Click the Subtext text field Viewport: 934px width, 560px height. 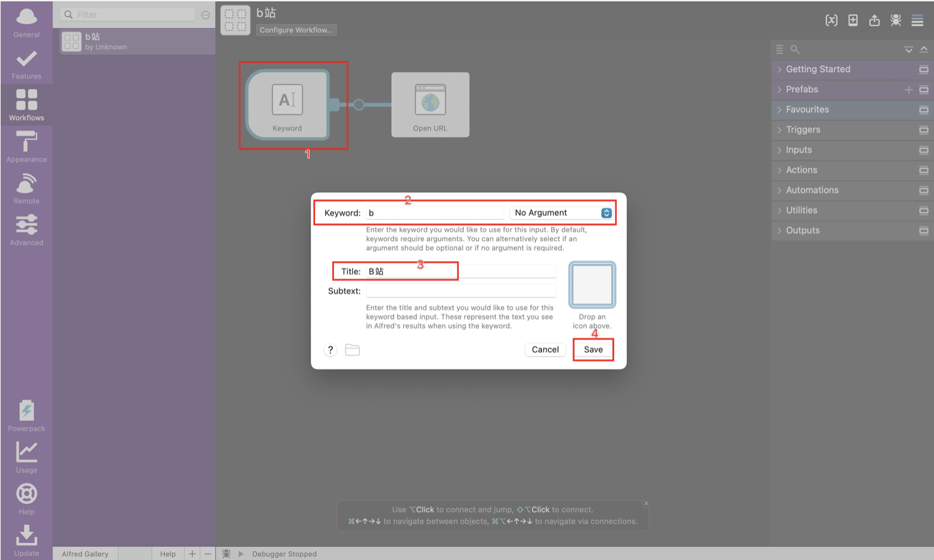click(x=461, y=291)
